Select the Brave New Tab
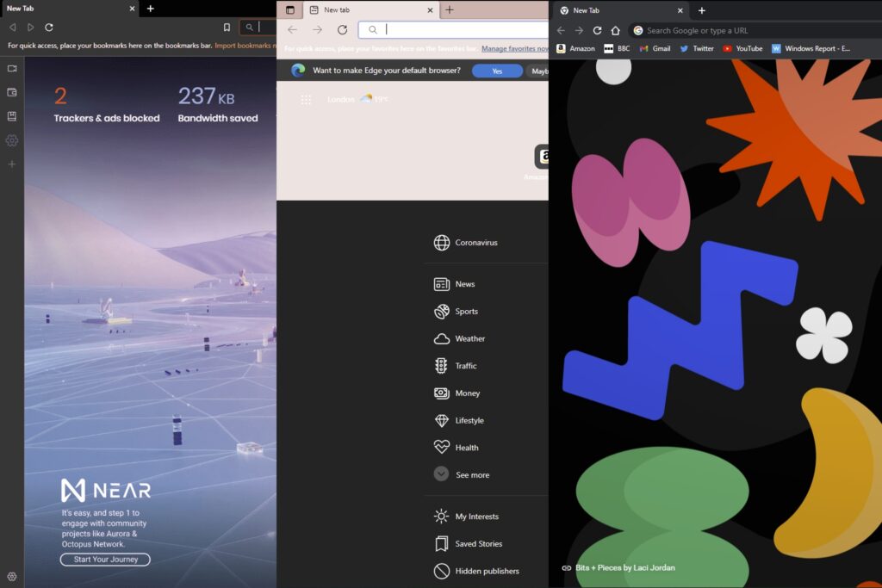This screenshot has height=588, width=882. pos(69,9)
